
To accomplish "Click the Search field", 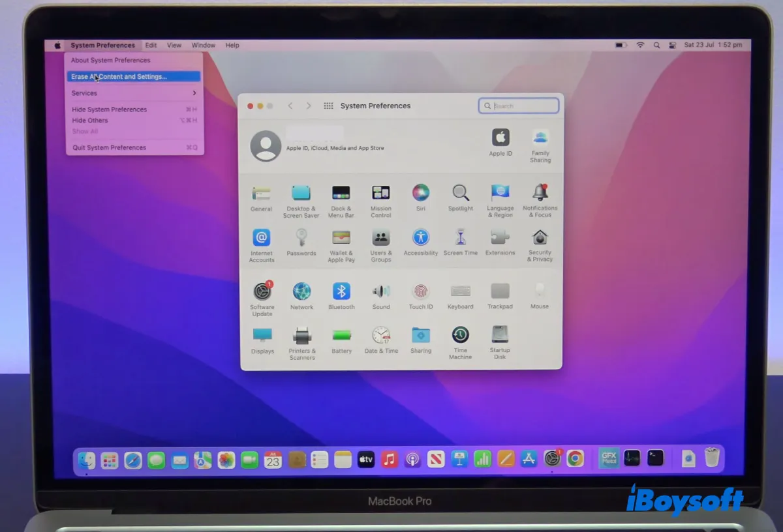I will point(519,105).
